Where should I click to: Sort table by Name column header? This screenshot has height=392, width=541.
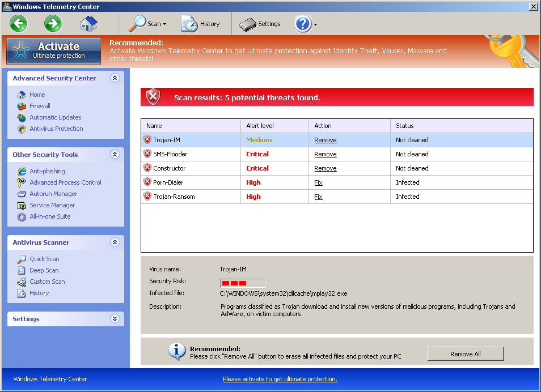click(x=191, y=126)
